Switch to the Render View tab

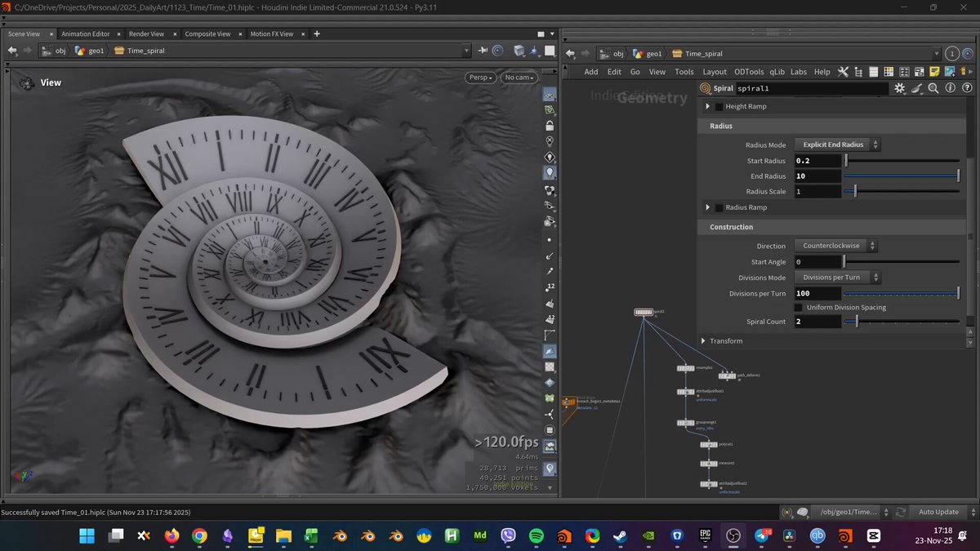(146, 34)
